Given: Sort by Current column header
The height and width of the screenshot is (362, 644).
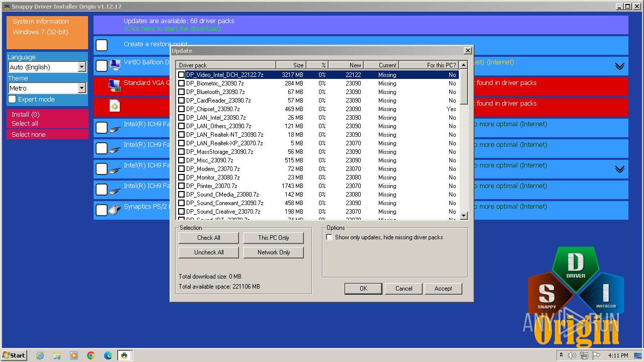Looking at the screenshot, I should (x=381, y=65).
